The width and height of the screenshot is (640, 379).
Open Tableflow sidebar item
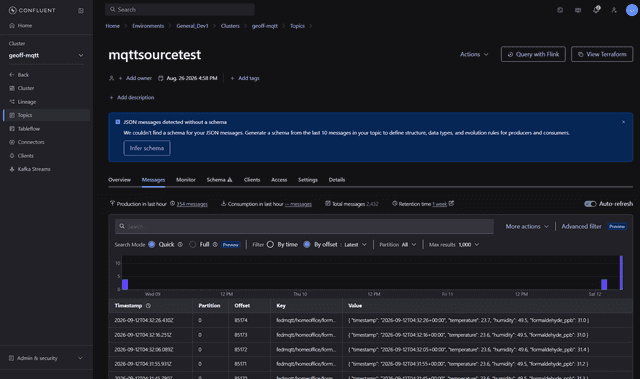click(24, 129)
